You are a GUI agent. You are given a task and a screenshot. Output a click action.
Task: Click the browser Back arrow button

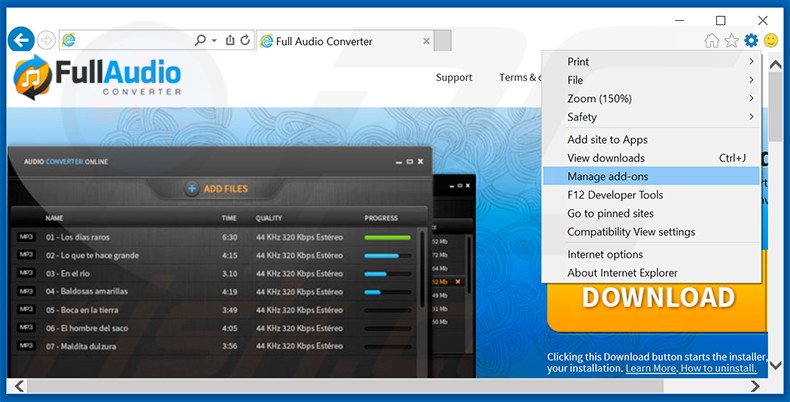[x=21, y=40]
